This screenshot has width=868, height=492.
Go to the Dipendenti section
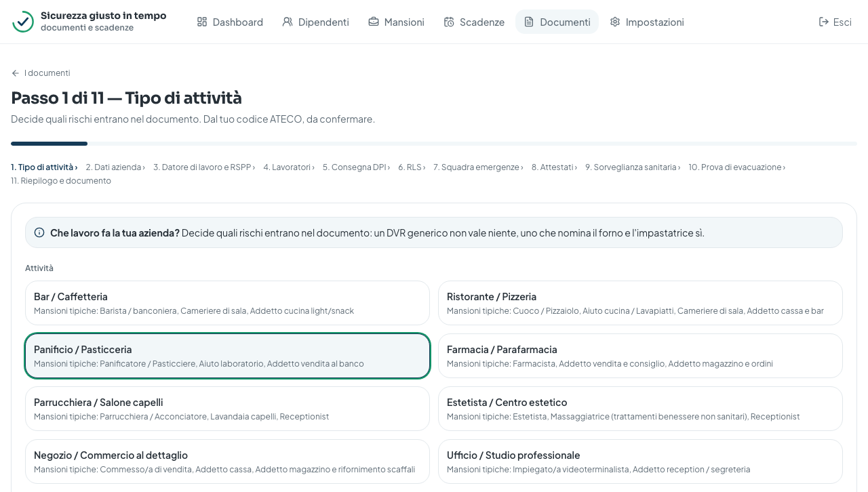[x=315, y=22]
